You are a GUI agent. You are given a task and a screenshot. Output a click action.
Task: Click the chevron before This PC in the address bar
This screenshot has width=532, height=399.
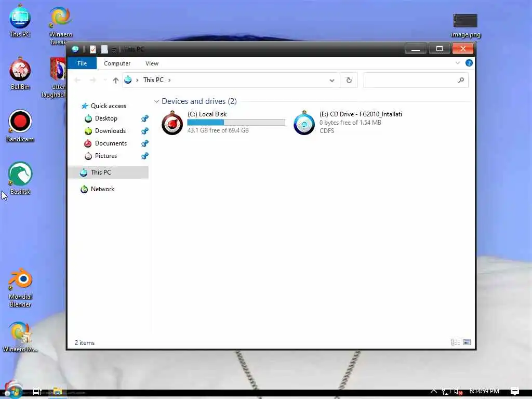137,81
